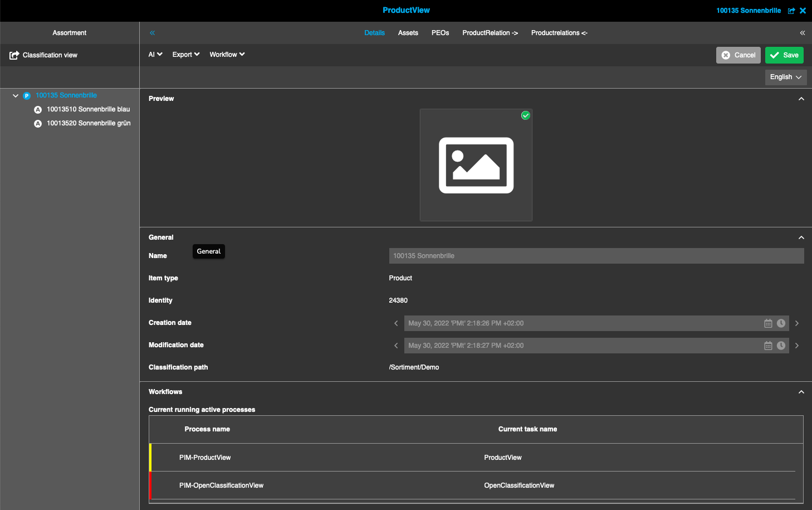Click the blue P product badge in tree
This screenshot has width=812, height=510.
27,95
